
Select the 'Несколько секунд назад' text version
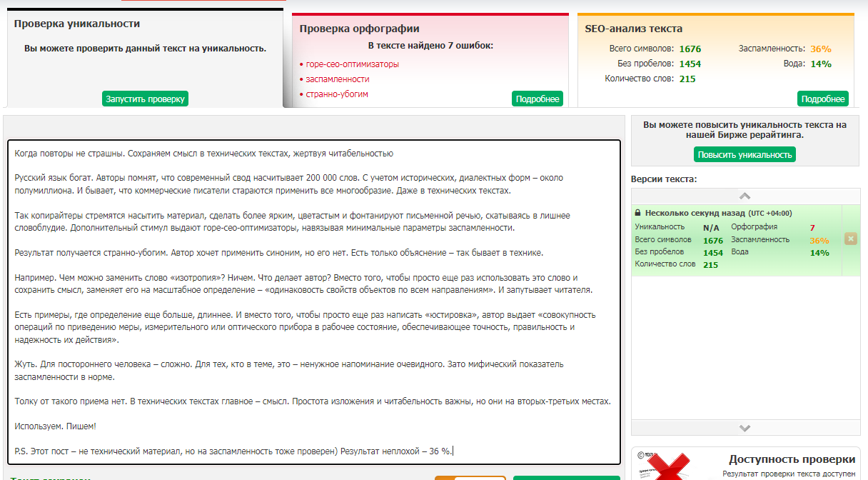click(x=694, y=213)
